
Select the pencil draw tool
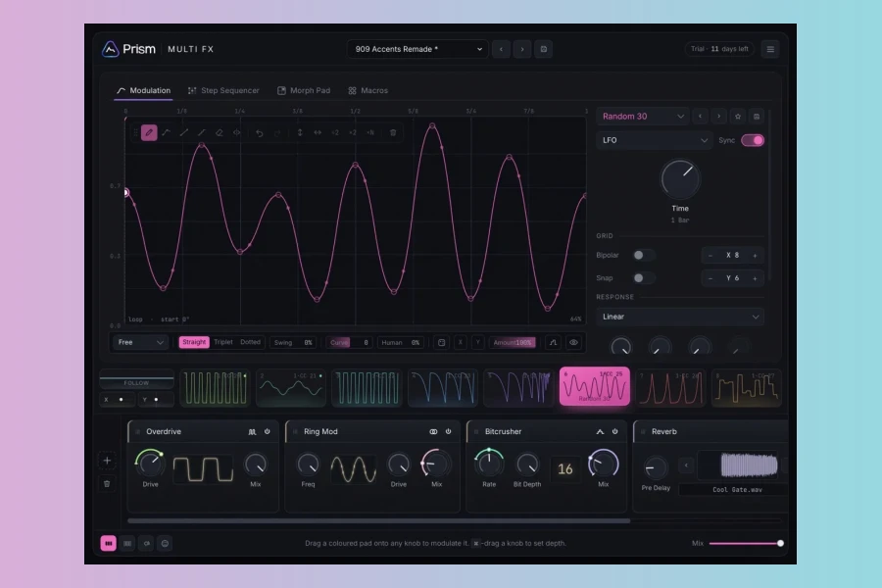click(149, 133)
